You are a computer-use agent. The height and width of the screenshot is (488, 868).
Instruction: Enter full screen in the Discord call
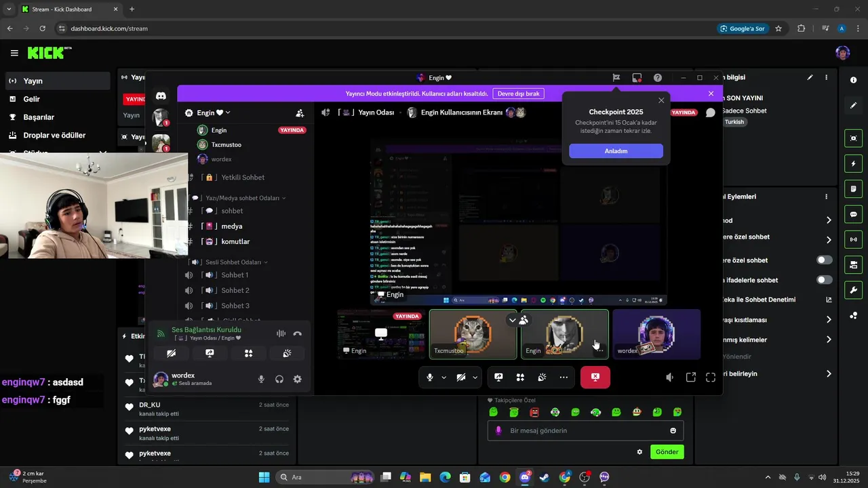point(711,378)
